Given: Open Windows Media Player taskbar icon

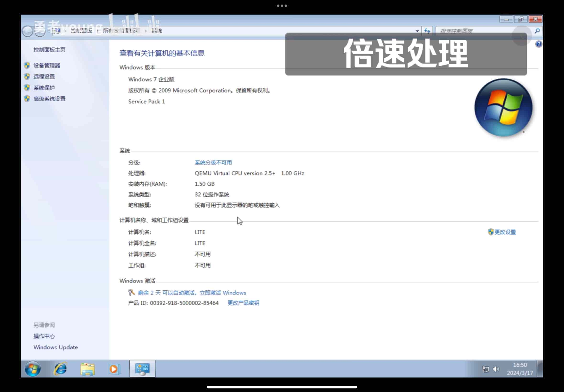Looking at the screenshot, I should point(115,369).
